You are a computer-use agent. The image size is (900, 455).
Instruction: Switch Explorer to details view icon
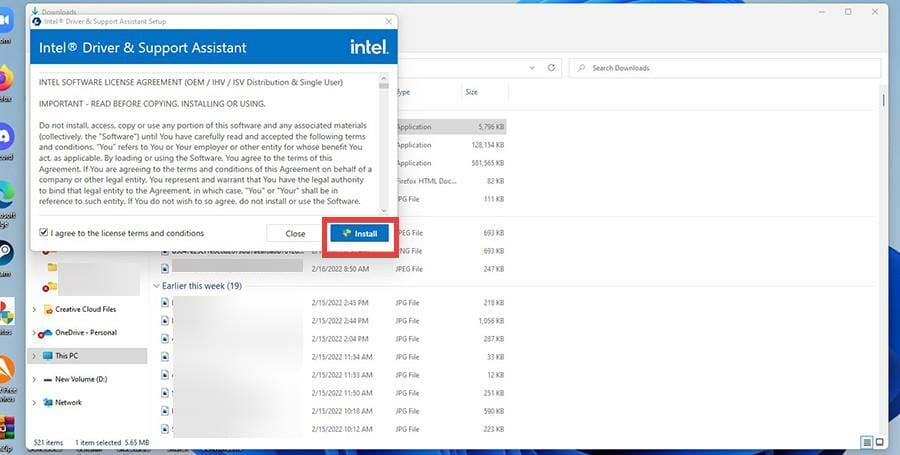(867, 442)
